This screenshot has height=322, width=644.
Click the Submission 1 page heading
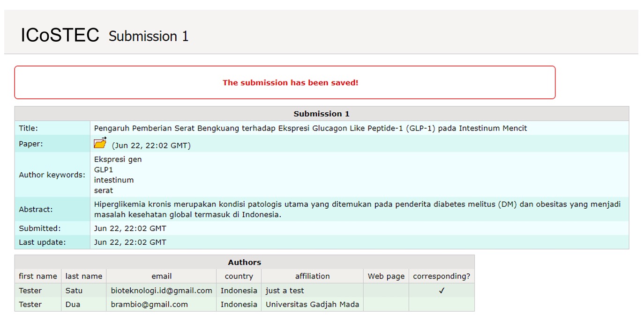tap(149, 36)
